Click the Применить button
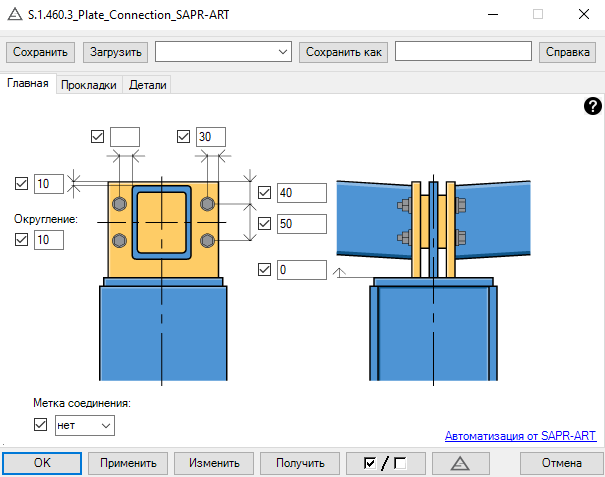Screen dimensions: 605x477 tap(127, 463)
